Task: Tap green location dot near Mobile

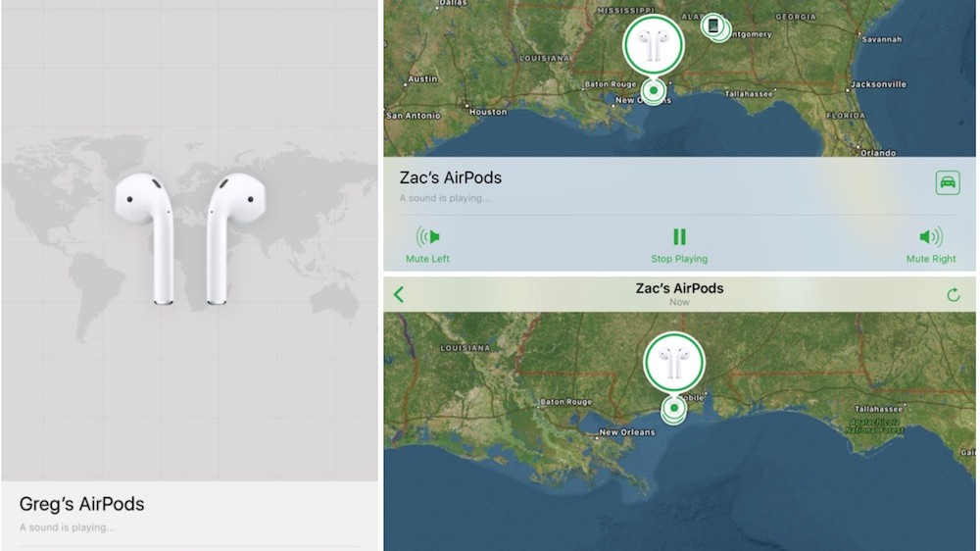Action: tap(674, 409)
